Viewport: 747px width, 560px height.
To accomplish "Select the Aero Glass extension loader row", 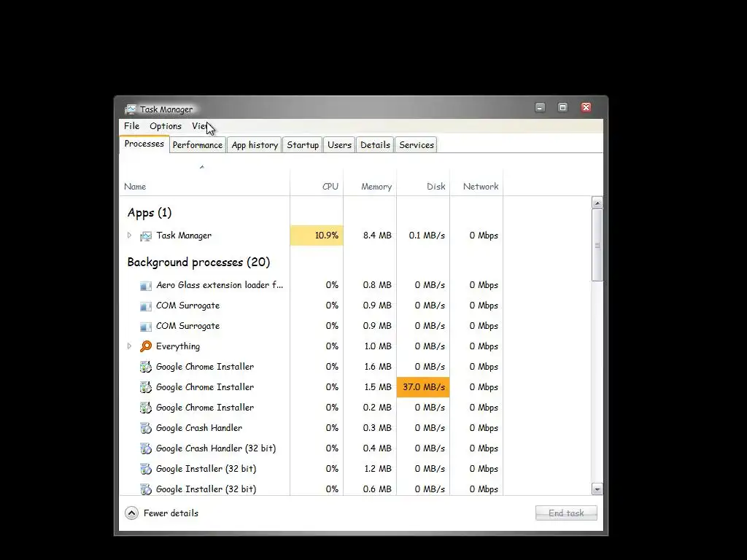I will tap(311, 285).
